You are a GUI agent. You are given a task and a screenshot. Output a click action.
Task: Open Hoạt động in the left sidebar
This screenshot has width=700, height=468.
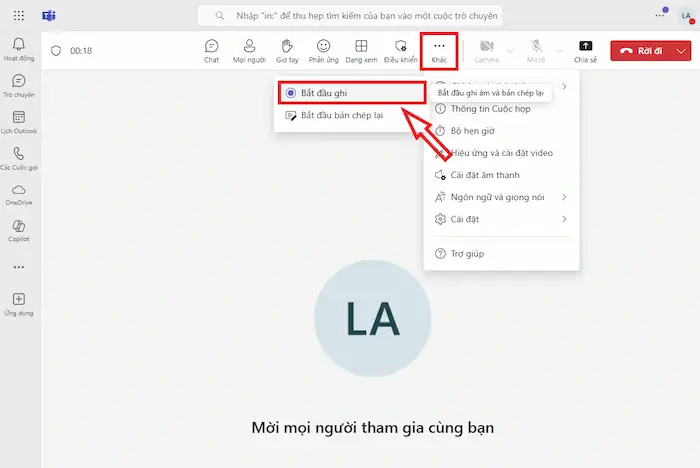coord(18,49)
